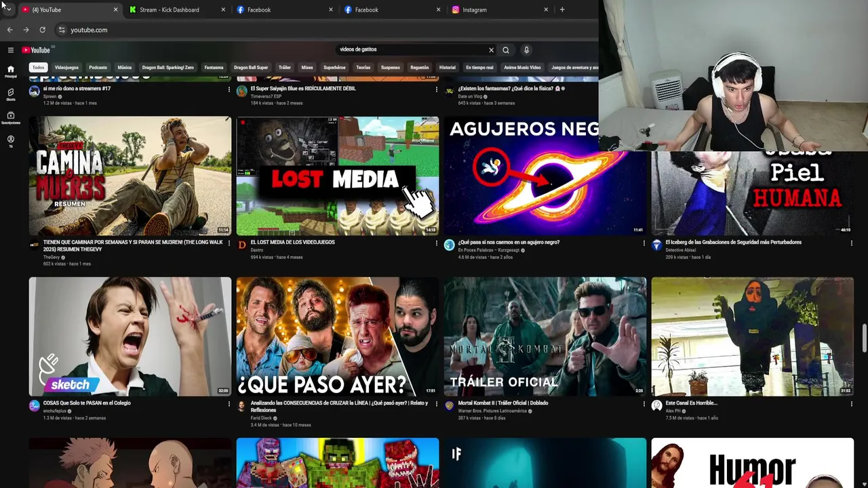Open the Tú profile sidebar icon
The image size is (868, 488).
click(x=10, y=141)
